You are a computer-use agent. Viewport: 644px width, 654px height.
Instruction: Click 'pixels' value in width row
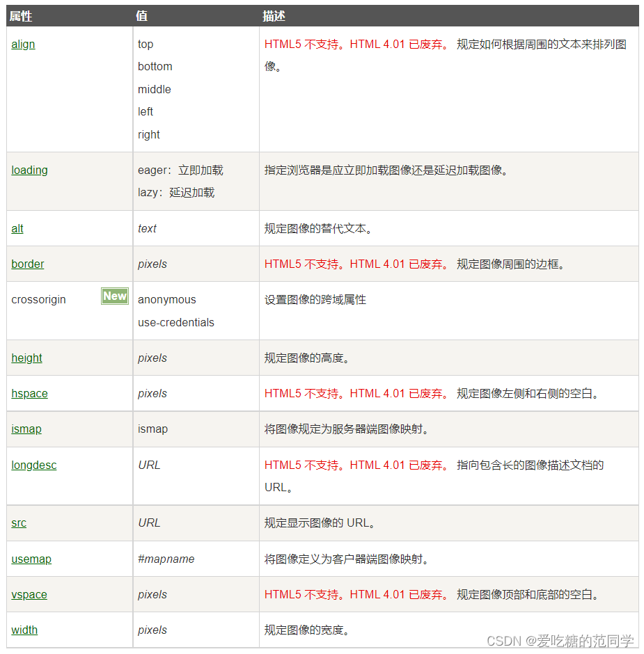152,630
